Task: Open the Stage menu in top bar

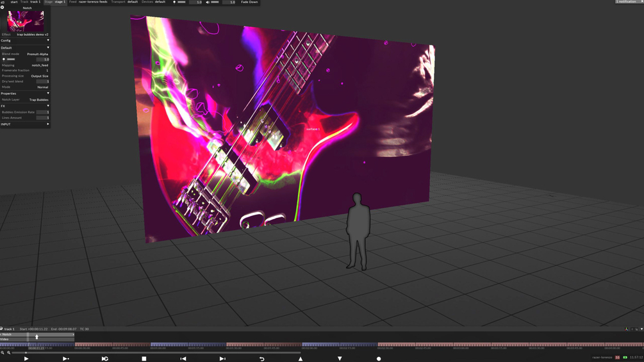Action: (x=56, y=2)
